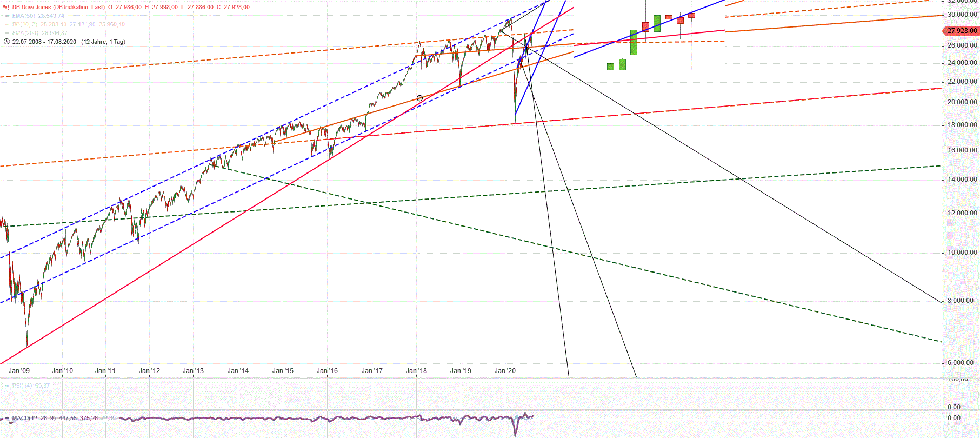Click the 18.000,00 price axis label
The image size is (980, 438).
pyautogui.click(x=962, y=125)
